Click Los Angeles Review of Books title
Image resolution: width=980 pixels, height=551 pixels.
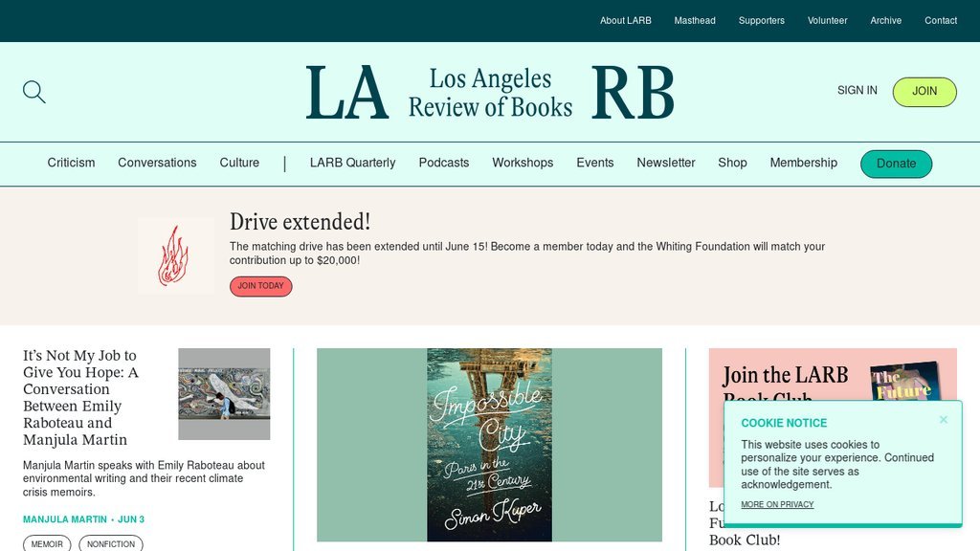tap(490, 93)
